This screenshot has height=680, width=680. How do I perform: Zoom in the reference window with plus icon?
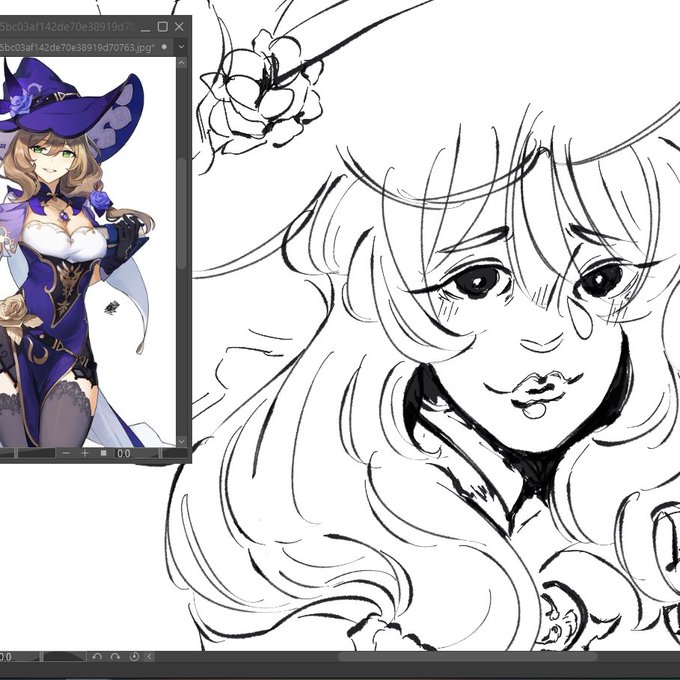coord(85,453)
